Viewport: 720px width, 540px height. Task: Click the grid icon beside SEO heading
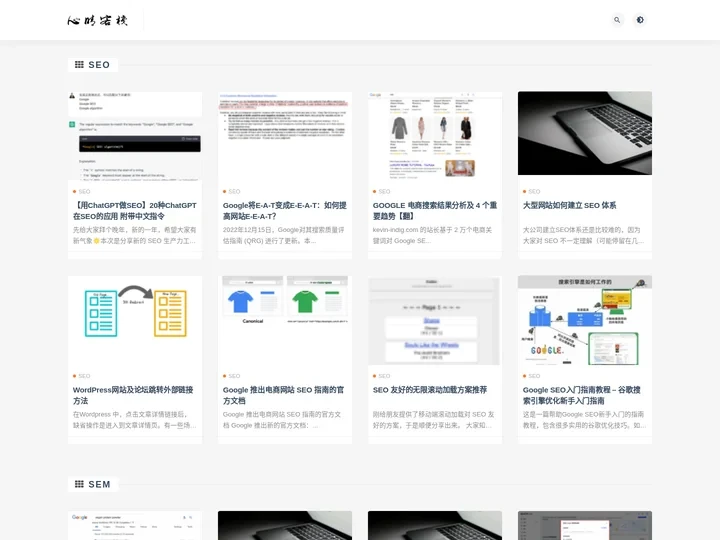coord(79,65)
